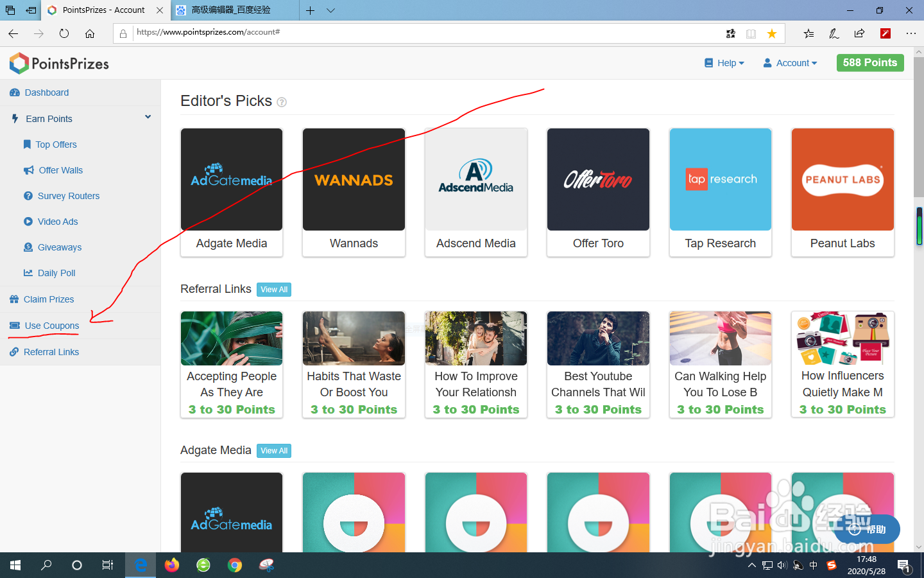Open the Peanut Labs card
Screen dimensions: 924x578
pos(843,192)
